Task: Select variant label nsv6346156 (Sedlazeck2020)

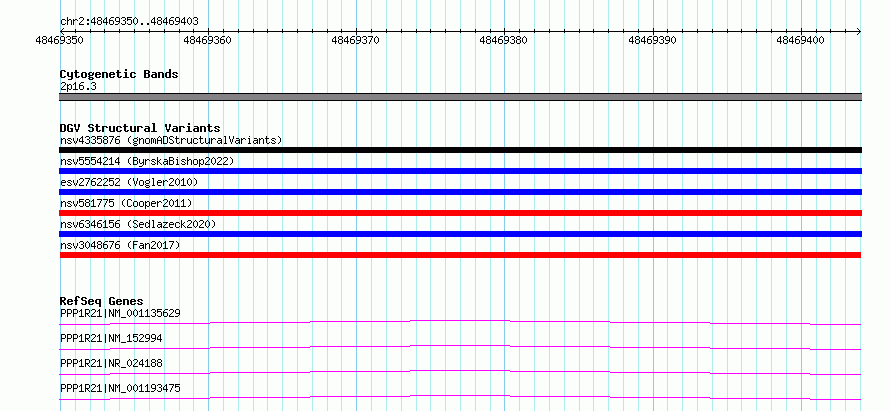Action: pos(138,224)
